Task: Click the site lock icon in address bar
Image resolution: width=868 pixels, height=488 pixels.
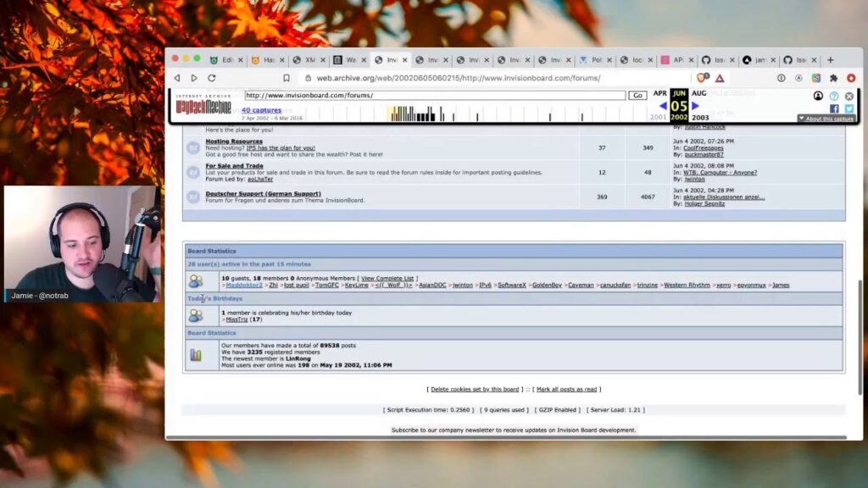Action: pyautogui.click(x=309, y=78)
